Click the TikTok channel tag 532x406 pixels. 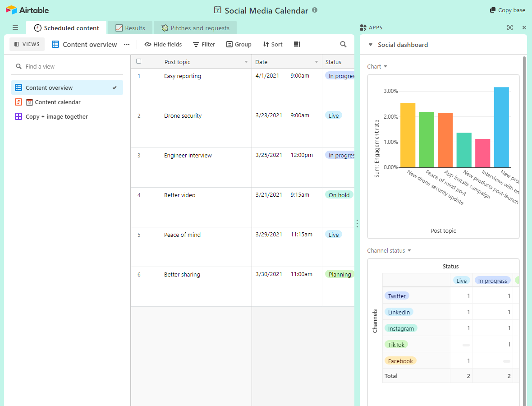click(x=396, y=345)
